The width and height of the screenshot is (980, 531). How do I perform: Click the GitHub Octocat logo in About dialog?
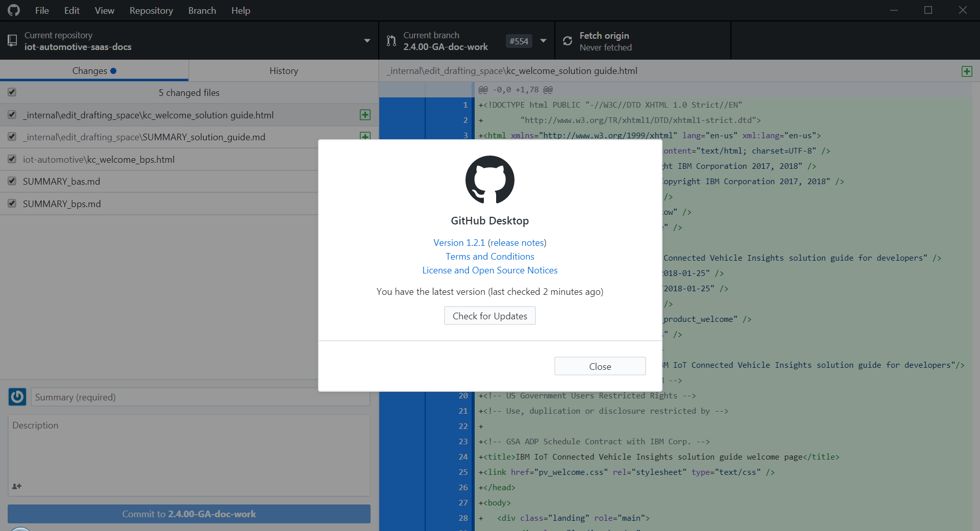(x=490, y=180)
